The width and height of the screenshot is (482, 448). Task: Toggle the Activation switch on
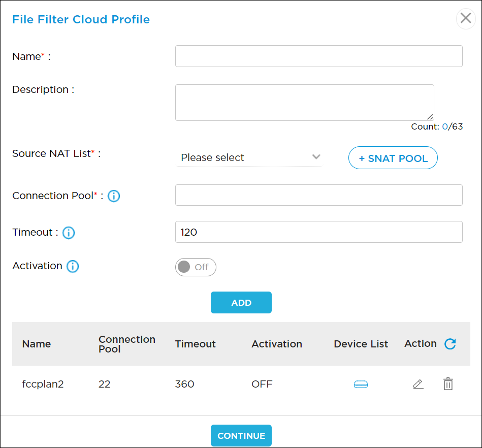point(196,267)
